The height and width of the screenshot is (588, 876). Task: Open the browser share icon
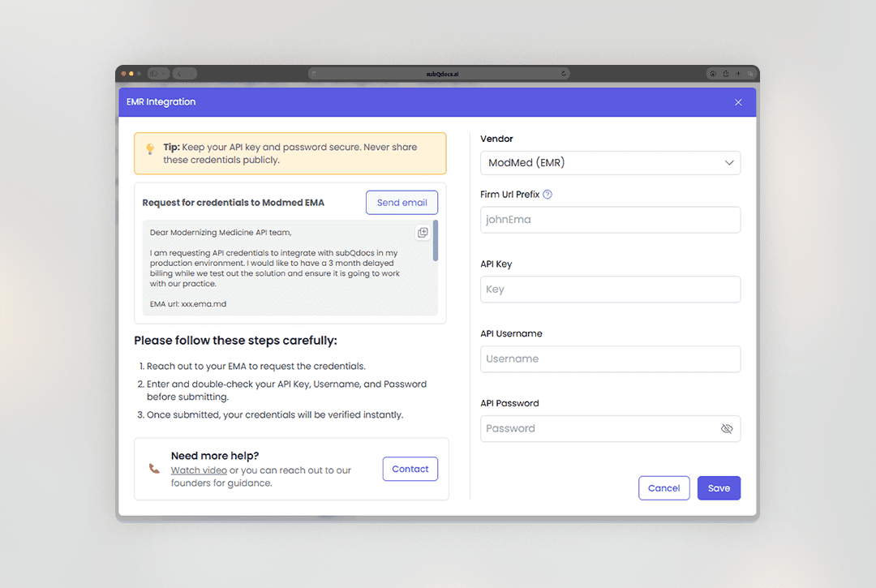(725, 74)
